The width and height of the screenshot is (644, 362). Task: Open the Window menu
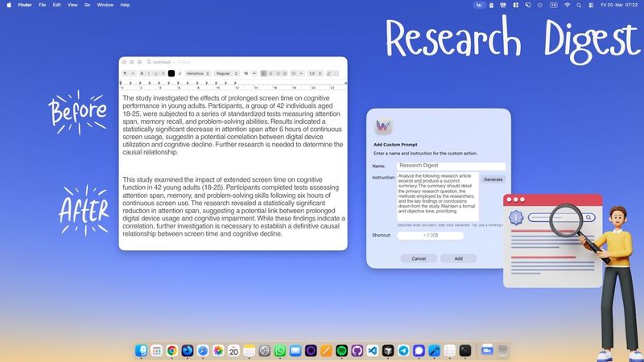(105, 5)
